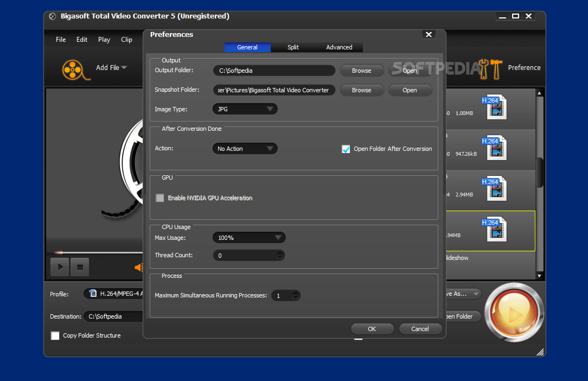Uncheck Open Folder After Conversion
This screenshot has width=588, height=381.
(x=346, y=149)
